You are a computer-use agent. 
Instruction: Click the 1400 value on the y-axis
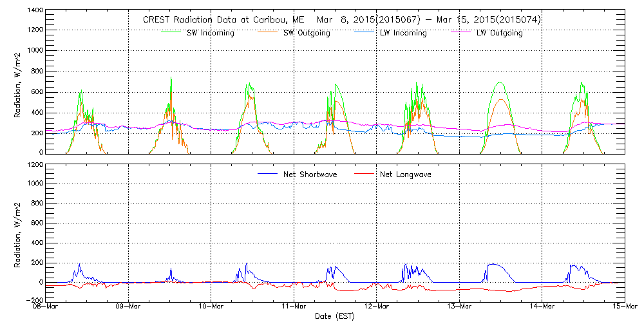click(35, 11)
